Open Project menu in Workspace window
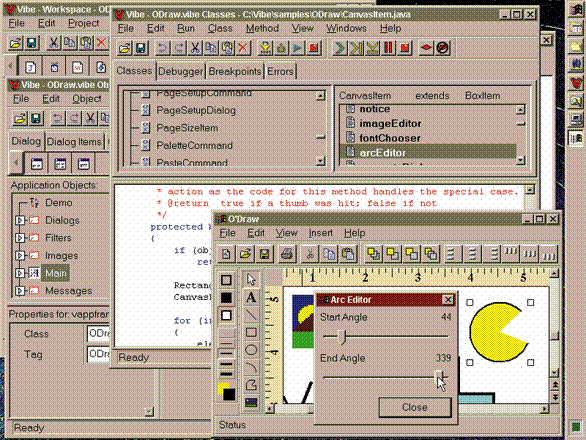 point(83,23)
